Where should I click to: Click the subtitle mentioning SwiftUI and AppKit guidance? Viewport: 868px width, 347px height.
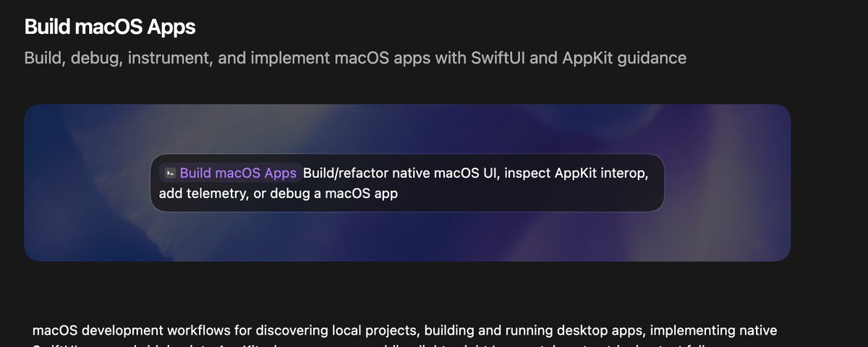(355, 58)
